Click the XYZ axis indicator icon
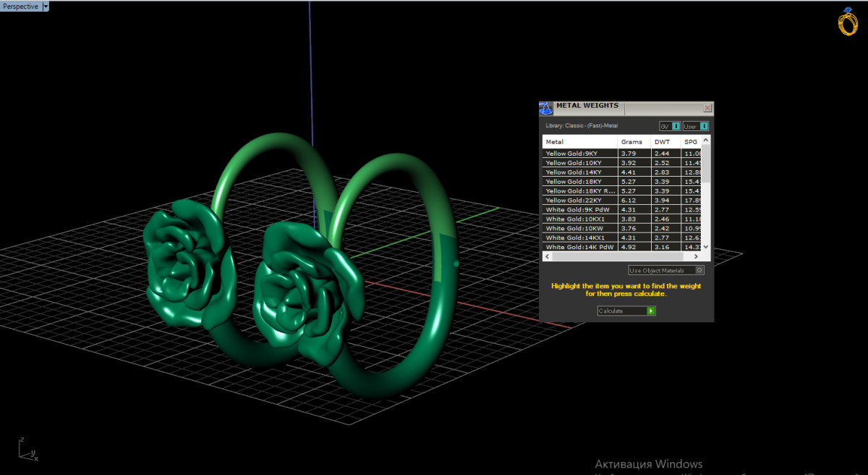This screenshot has width=868, height=475. click(x=27, y=450)
